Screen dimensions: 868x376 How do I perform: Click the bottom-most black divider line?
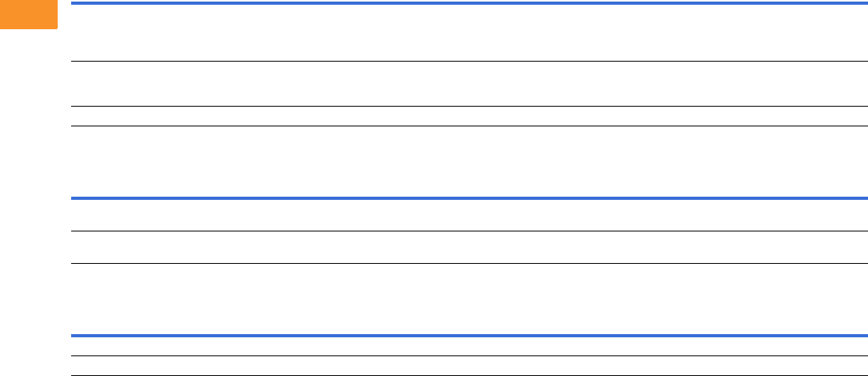(x=470, y=374)
